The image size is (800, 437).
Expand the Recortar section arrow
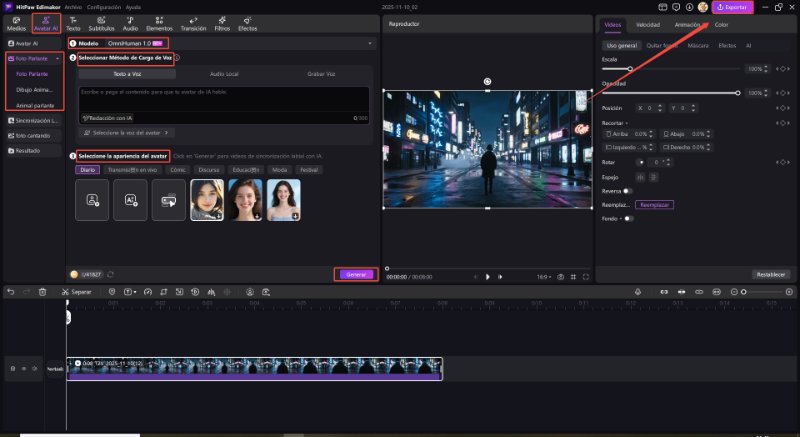[627, 123]
